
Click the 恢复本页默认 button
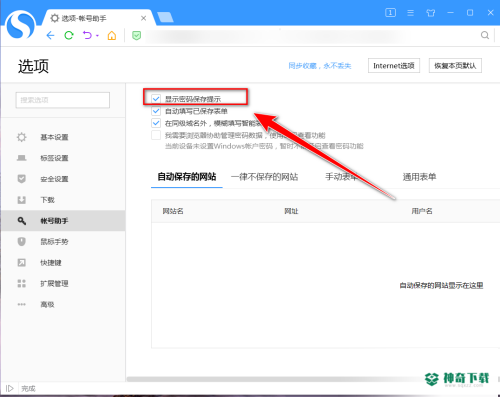pos(455,66)
